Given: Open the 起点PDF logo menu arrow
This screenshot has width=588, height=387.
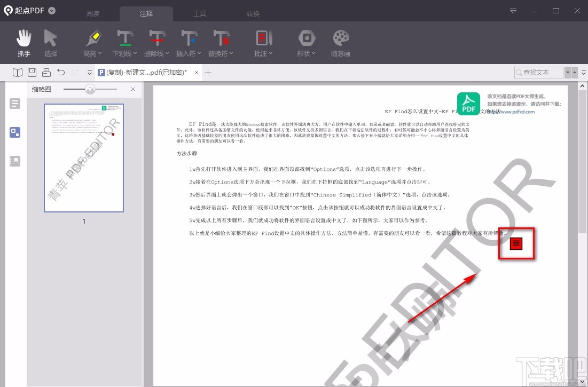Looking at the screenshot, I should coord(52,11).
